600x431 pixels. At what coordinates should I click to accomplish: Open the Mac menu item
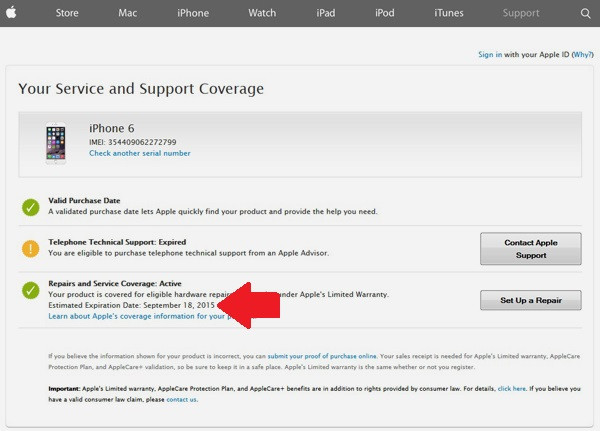click(127, 13)
